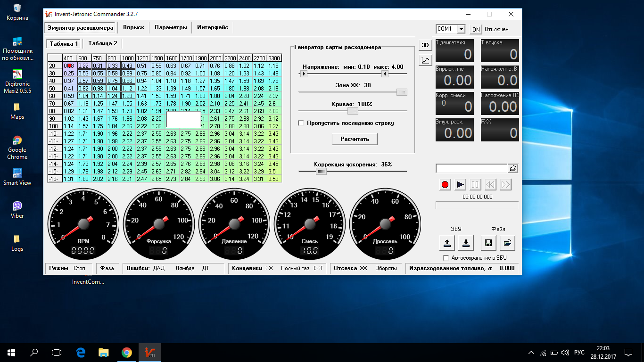The width and height of the screenshot is (644, 362).
Task: Open file with the folder icon under Файл
Action: coord(507,243)
